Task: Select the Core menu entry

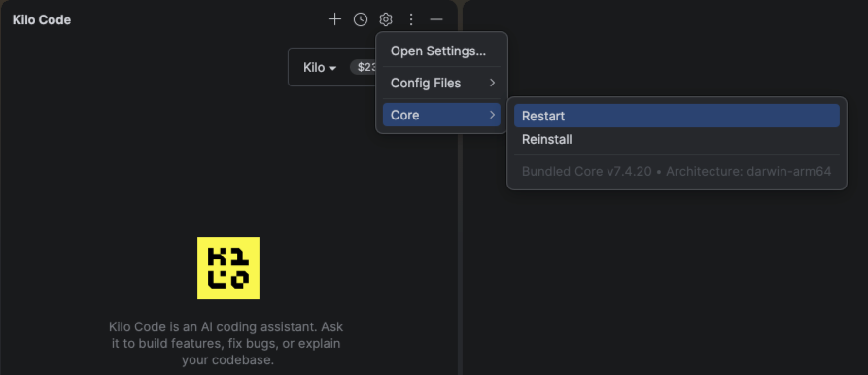Action: pyautogui.click(x=441, y=115)
